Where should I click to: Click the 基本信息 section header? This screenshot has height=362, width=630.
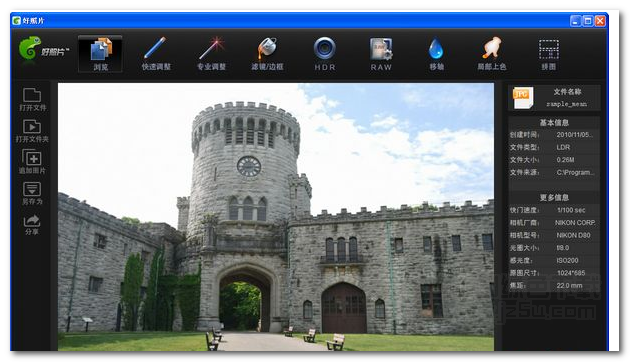(554, 123)
